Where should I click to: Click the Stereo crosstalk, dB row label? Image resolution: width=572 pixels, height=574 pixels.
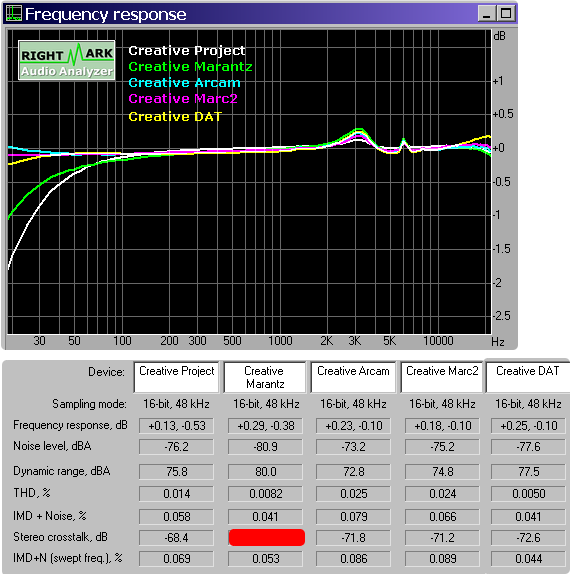(x=60, y=537)
